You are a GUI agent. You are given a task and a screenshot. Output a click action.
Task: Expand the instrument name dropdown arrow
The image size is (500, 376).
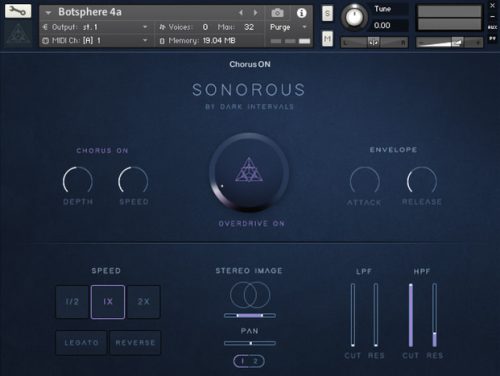point(48,13)
